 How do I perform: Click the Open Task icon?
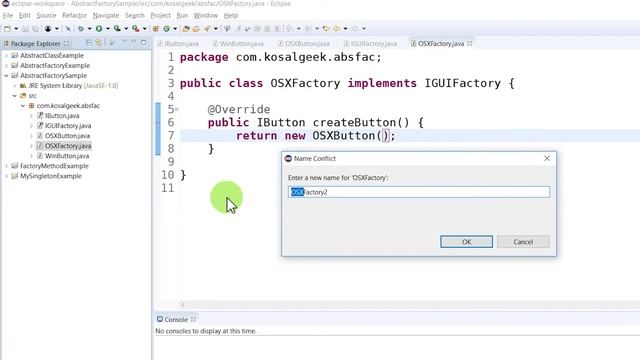(196, 29)
